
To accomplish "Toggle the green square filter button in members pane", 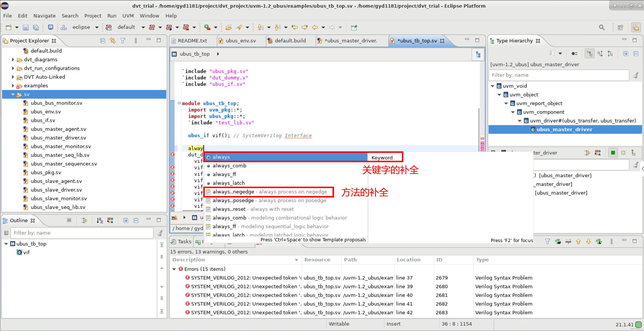I will click(x=613, y=153).
